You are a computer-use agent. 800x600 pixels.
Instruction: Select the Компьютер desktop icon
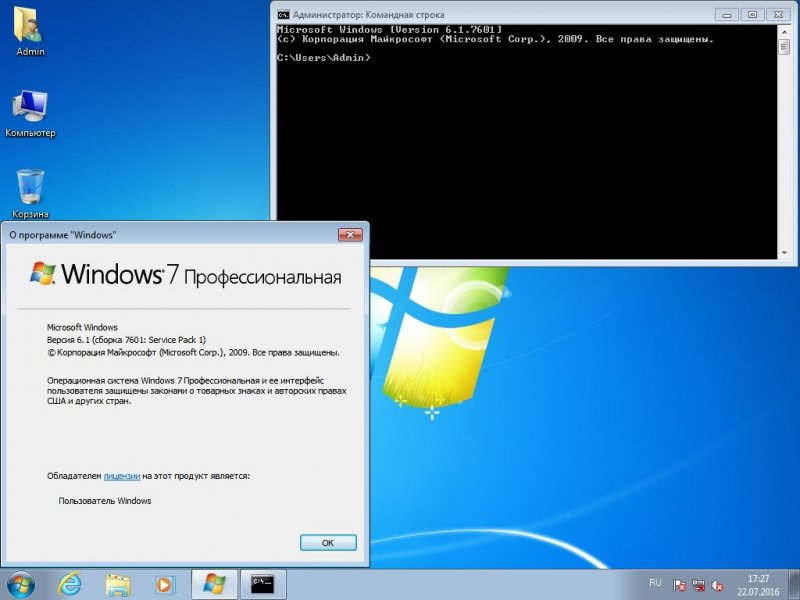[30, 113]
